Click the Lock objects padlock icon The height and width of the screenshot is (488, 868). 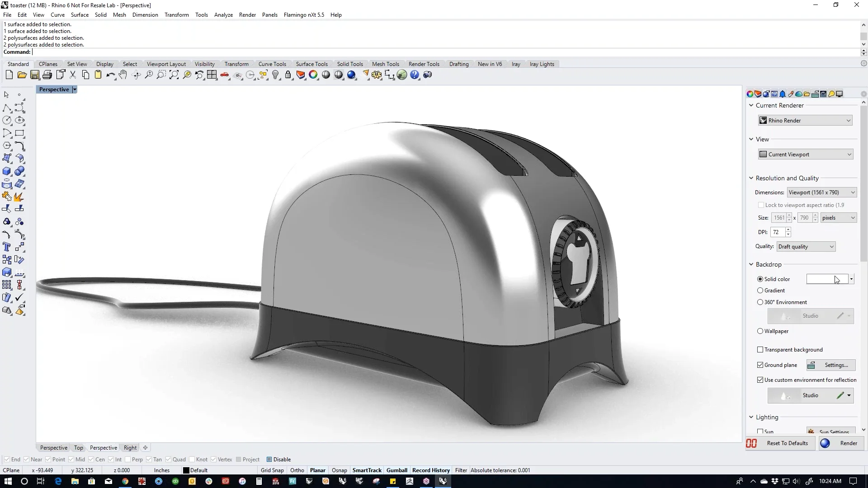[288, 75]
